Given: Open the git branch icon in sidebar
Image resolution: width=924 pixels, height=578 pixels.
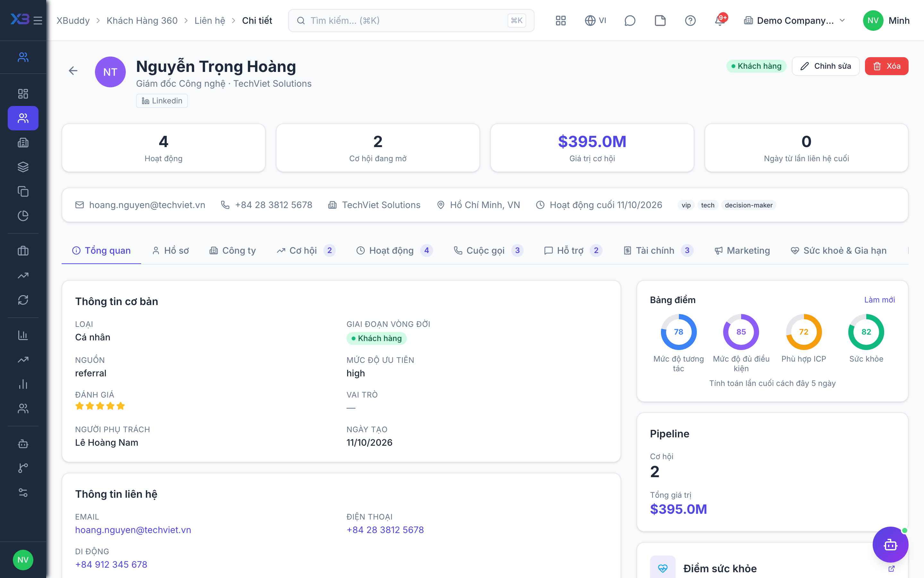Looking at the screenshot, I should tap(23, 468).
